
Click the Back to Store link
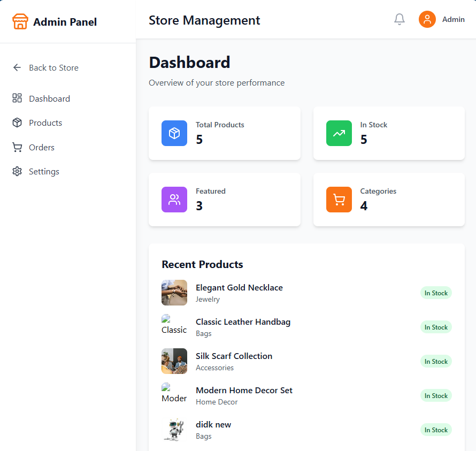tap(54, 67)
